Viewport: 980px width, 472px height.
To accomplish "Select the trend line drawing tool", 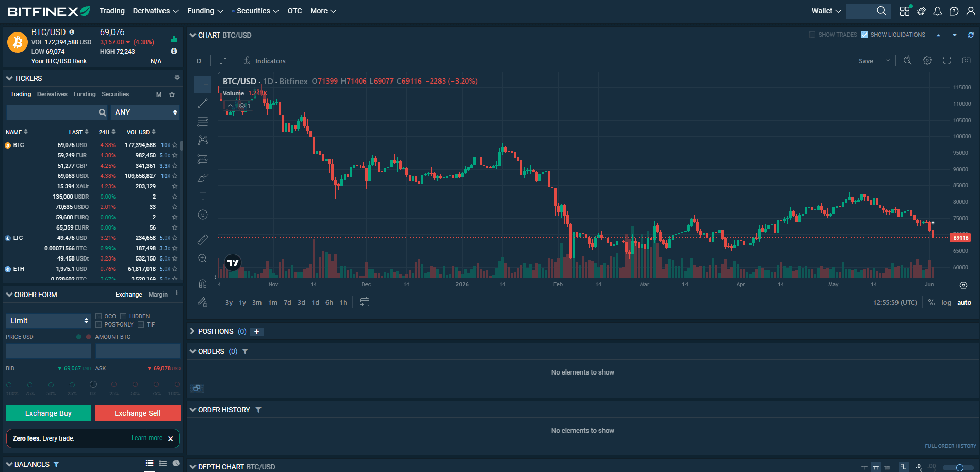I will 203,103.
